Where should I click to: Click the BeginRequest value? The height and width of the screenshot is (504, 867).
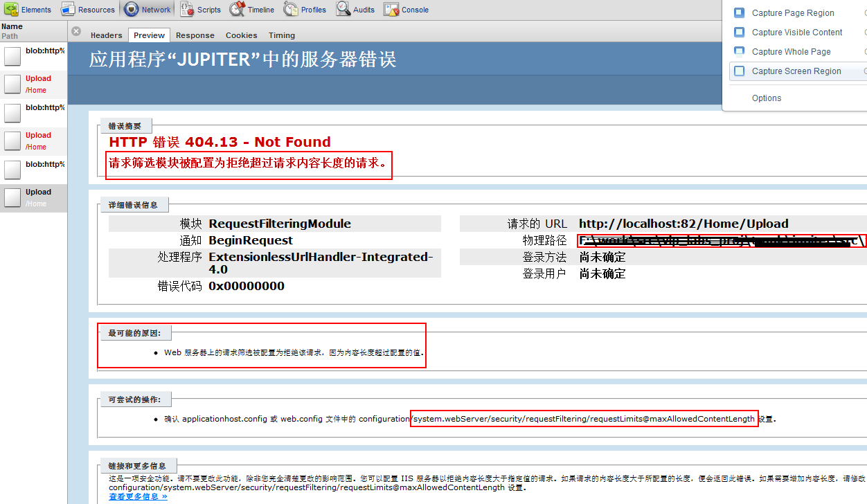(x=251, y=240)
